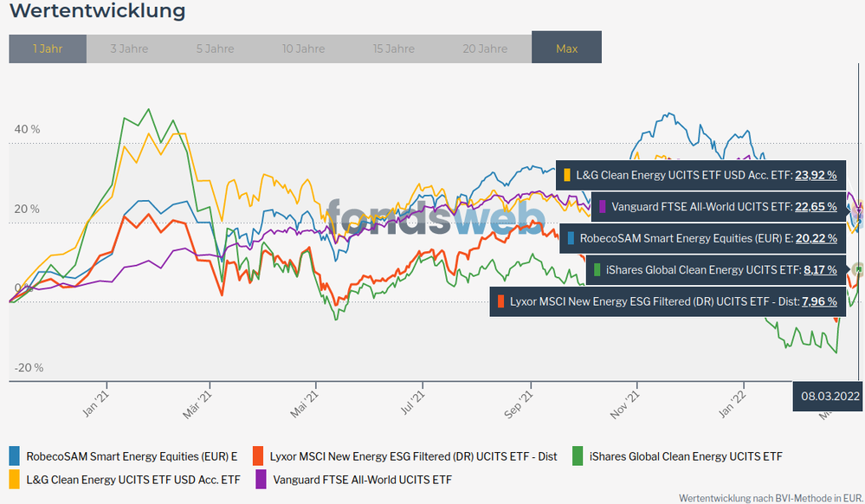This screenshot has height=504, width=865.
Task: Toggle Lyxor MSCI New Energy legend label
Action: coord(413,456)
